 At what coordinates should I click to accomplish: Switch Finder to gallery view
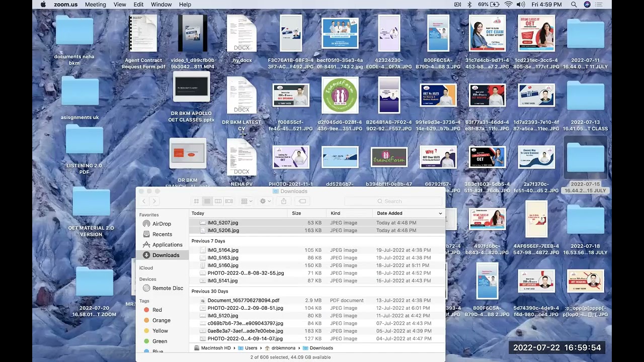click(229, 201)
